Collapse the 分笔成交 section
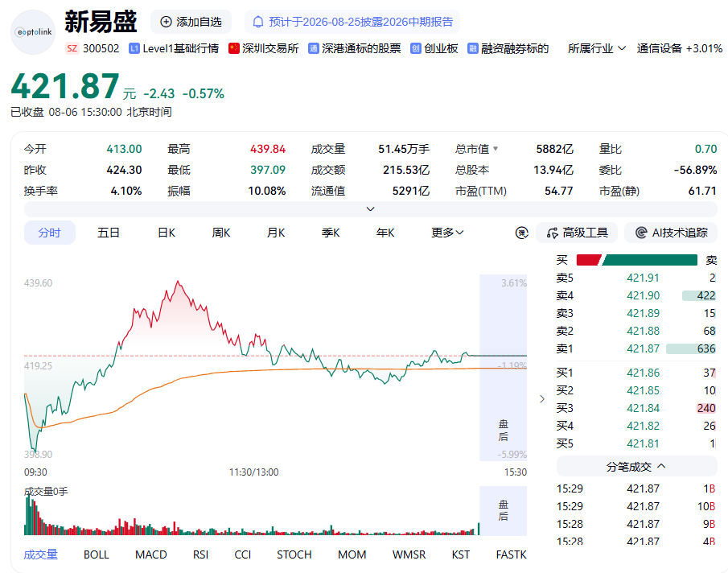Screen dimensions: 728x573 (x=636, y=467)
